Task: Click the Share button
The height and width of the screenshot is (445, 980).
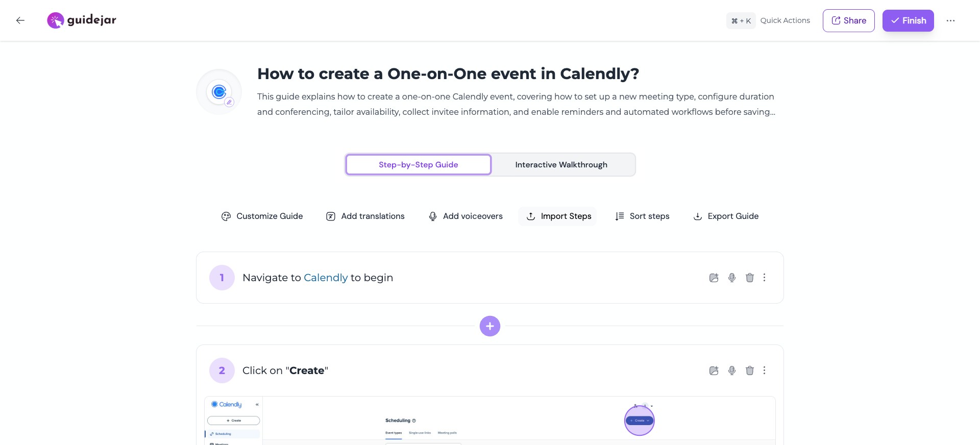Action: (x=849, y=20)
